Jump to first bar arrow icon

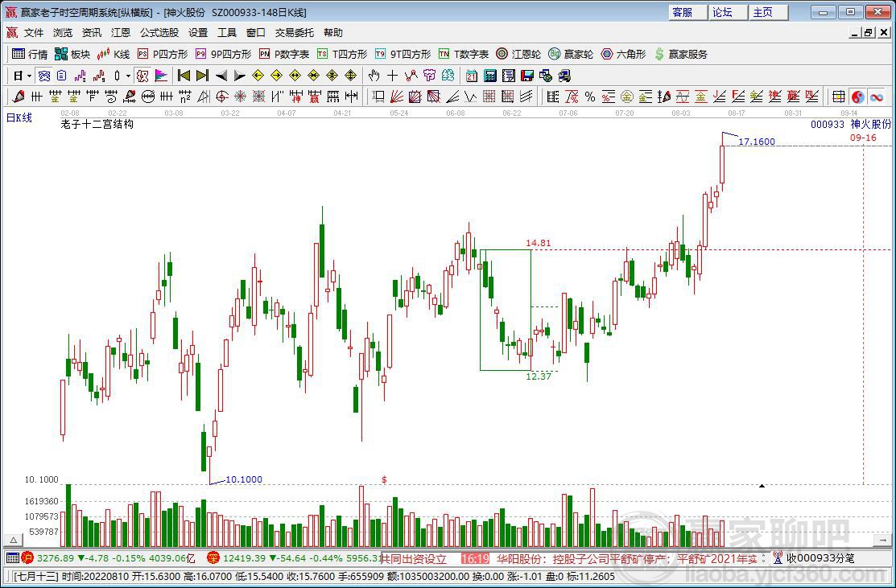(x=184, y=76)
